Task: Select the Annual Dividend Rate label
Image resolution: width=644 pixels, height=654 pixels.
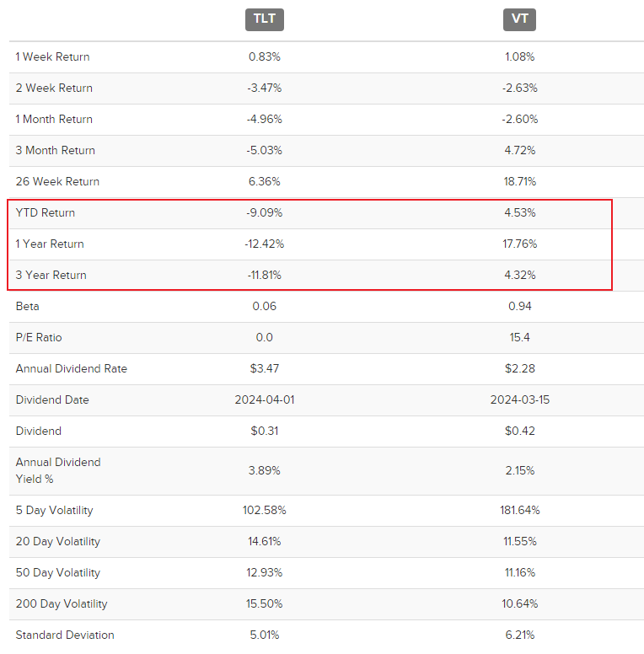Action: coord(72,368)
